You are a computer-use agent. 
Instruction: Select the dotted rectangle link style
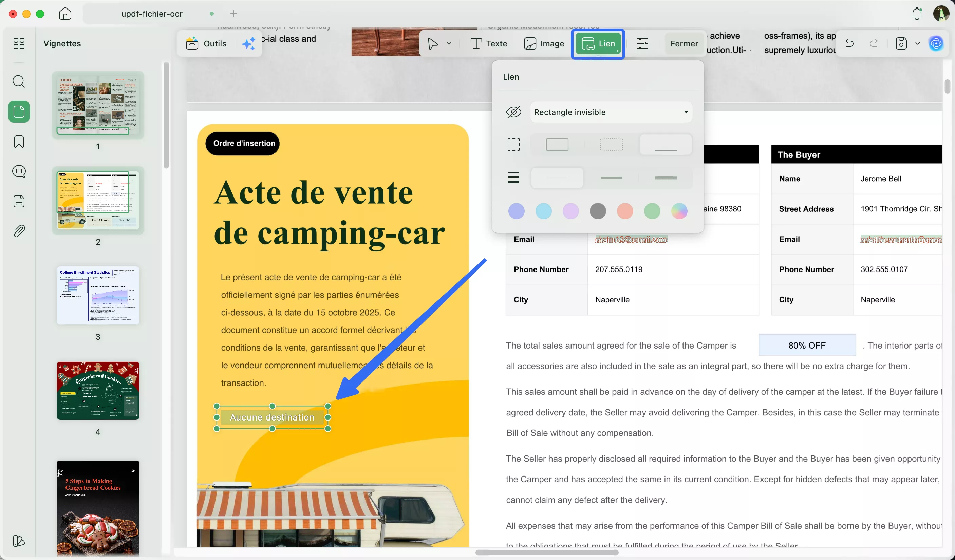point(611,144)
